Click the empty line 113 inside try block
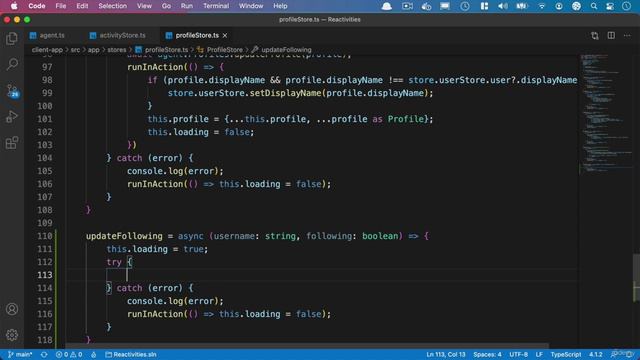Viewport: 640px width, 360px height. (x=322, y=275)
